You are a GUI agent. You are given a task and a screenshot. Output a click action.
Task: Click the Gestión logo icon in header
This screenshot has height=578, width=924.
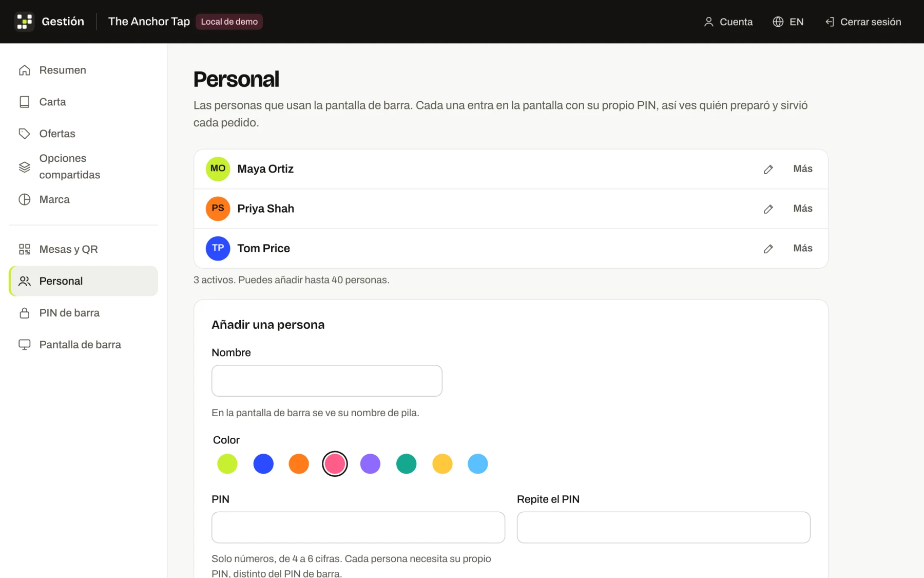[x=24, y=22]
